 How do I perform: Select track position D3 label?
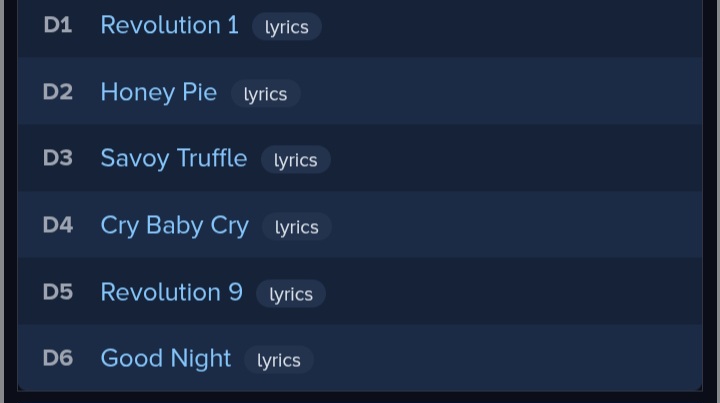tap(58, 158)
